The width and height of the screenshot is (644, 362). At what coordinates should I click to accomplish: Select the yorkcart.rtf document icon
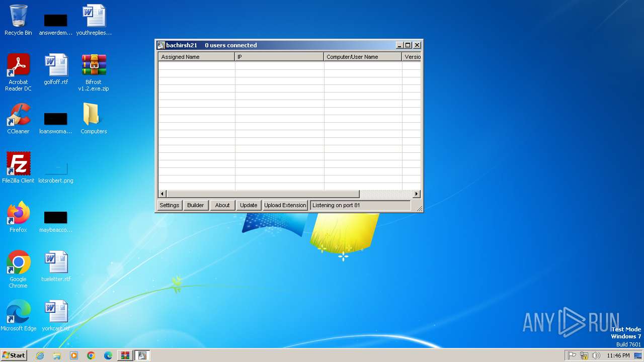pos(56,316)
